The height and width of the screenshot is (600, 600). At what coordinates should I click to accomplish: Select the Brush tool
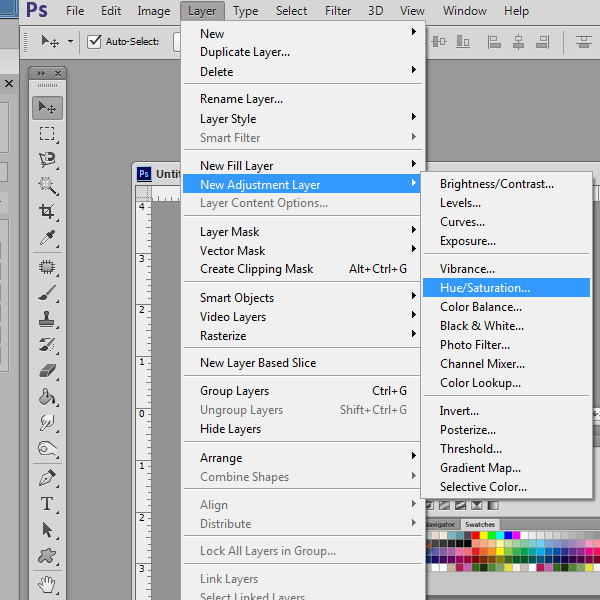tap(47, 293)
